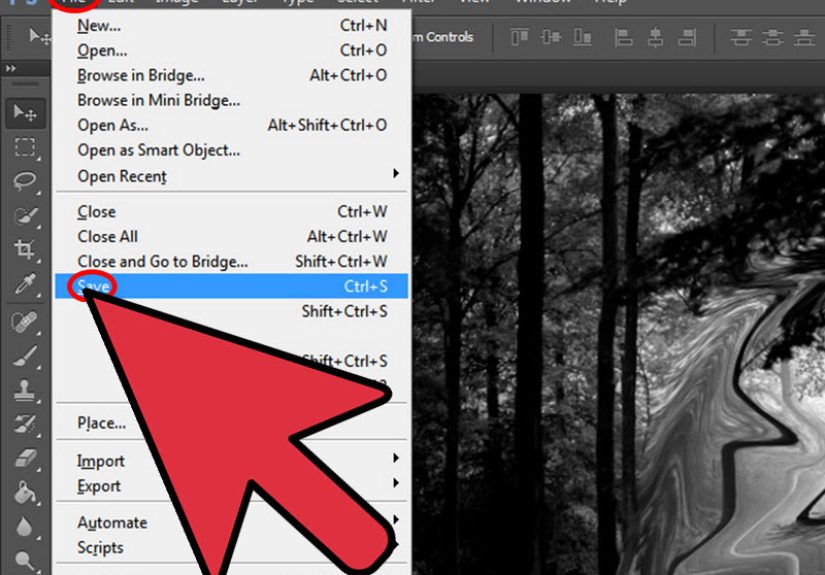This screenshot has height=575, width=825.
Task: Choose Browse in Bridge...
Action: (232, 75)
